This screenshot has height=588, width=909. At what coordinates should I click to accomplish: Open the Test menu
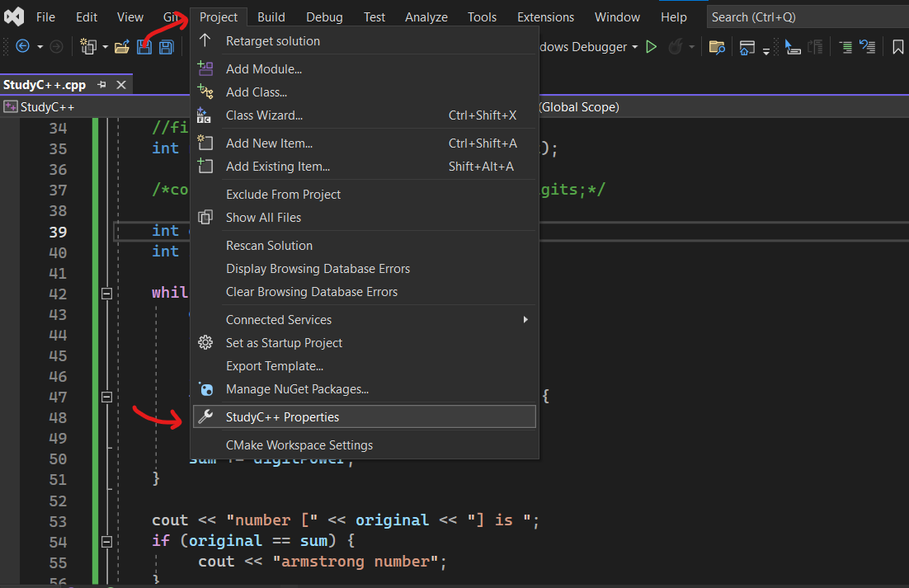coord(374,17)
